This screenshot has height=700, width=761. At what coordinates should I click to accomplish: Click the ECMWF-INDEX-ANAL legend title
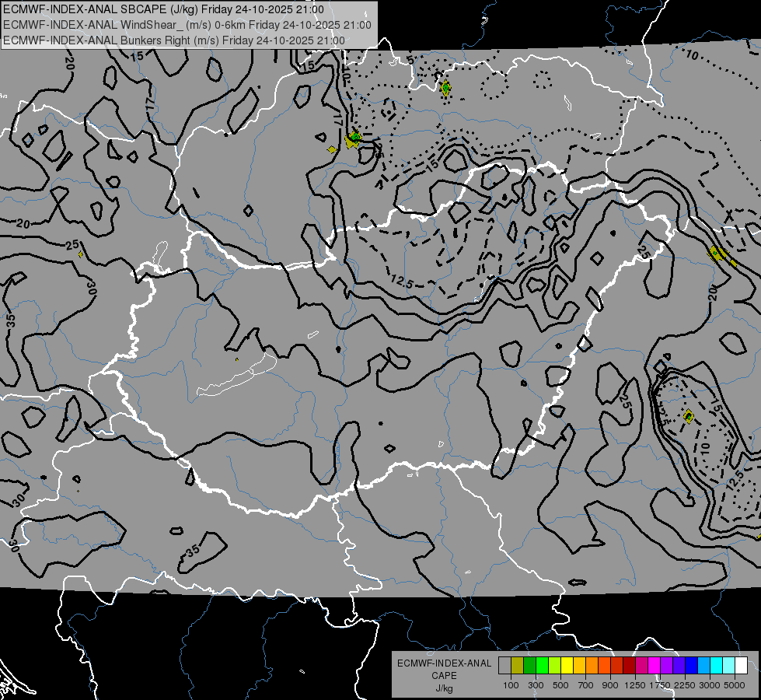pos(445,663)
